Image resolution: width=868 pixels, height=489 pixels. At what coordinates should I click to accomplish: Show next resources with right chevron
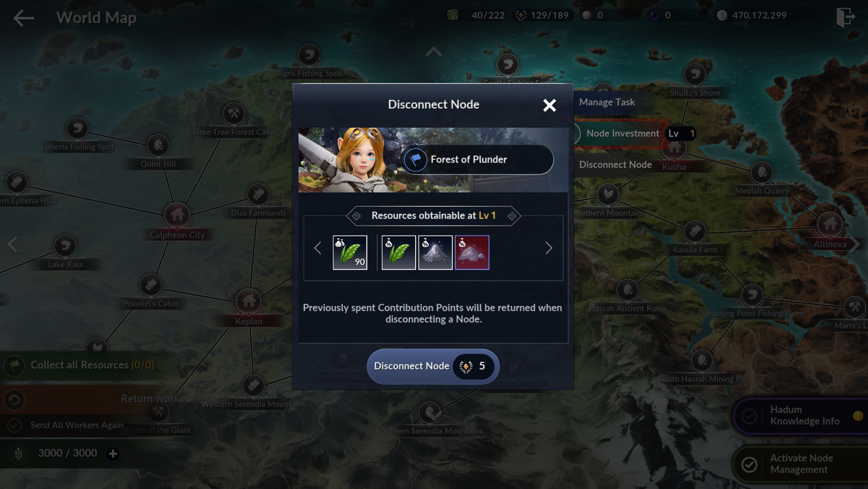pyautogui.click(x=549, y=248)
